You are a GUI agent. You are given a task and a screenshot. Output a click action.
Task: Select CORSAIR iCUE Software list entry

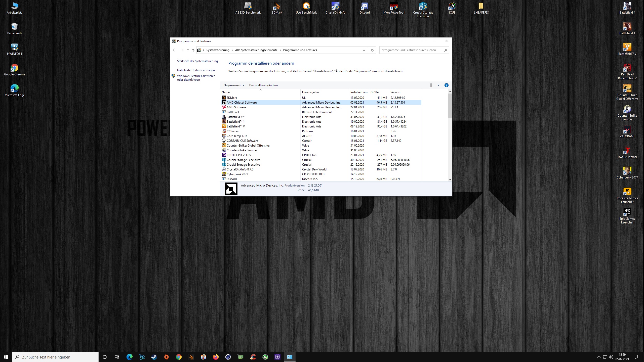click(x=242, y=141)
